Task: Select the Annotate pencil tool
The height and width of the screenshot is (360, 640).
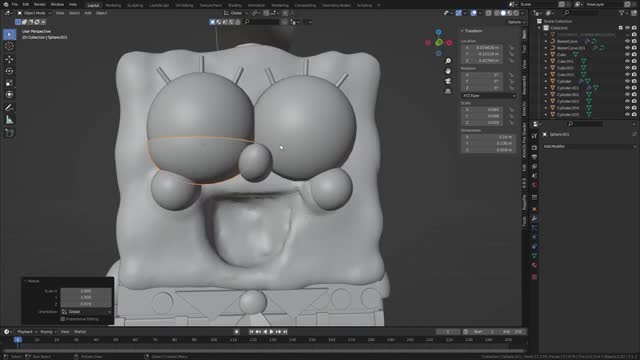Action: coord(9,108)
